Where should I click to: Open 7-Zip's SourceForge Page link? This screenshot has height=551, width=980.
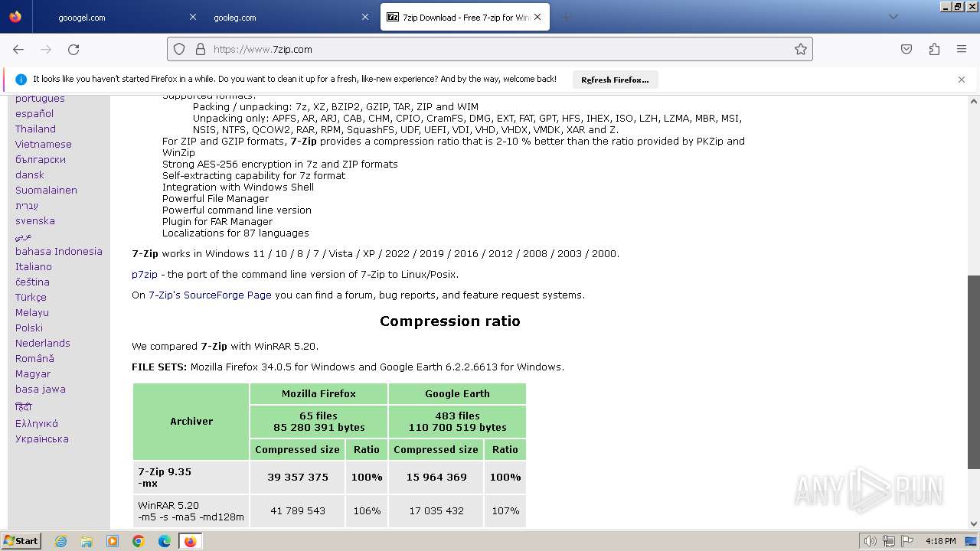pyautogui.click(x=210, y=295)
